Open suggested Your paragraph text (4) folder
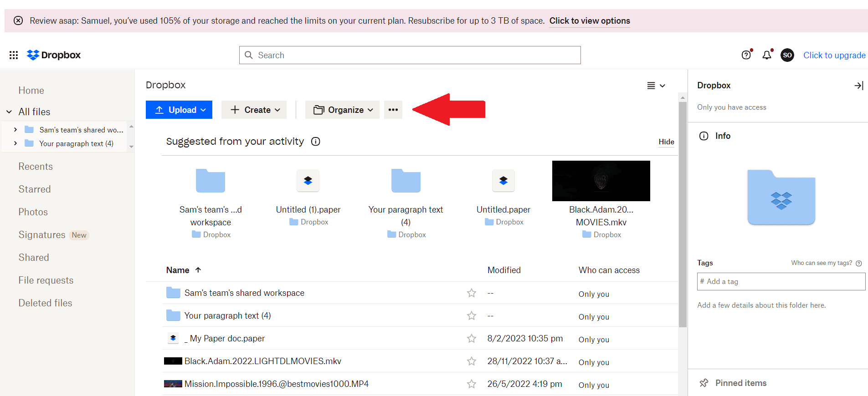This screenshot has height=396, width=868. pyautogui.click(x=406, y=181)
